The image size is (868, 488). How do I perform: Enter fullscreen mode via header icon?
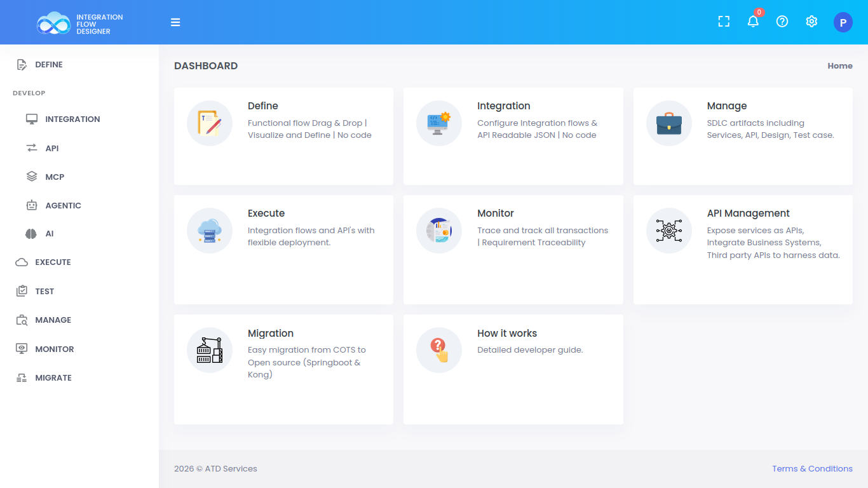point(724,22)
